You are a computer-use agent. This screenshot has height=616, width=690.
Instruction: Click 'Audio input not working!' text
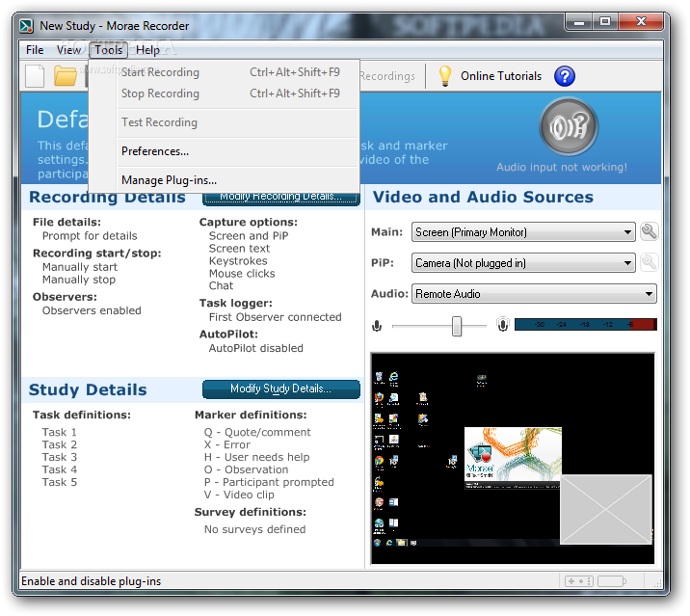pos(562,168)
